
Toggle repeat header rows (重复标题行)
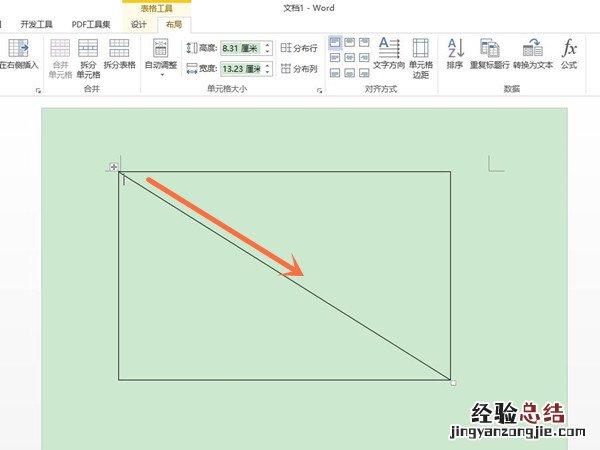point(490,54)
